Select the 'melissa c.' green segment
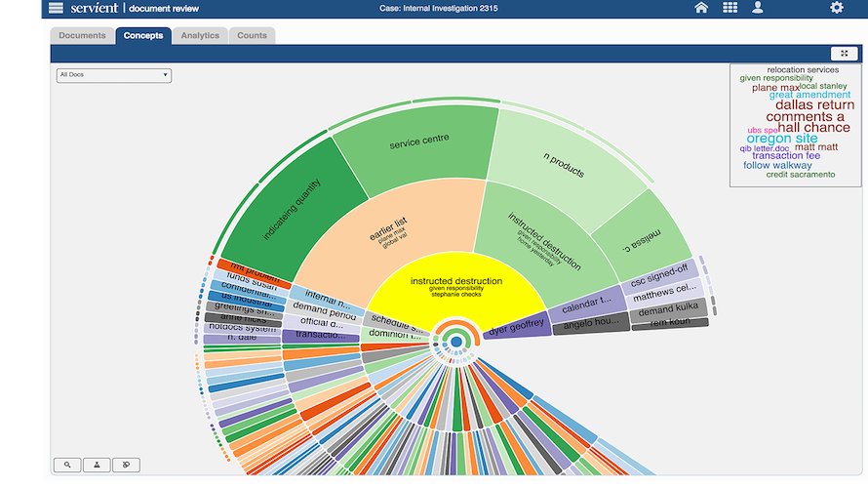This screenshot has height=488, width=868. click(642, 240)
